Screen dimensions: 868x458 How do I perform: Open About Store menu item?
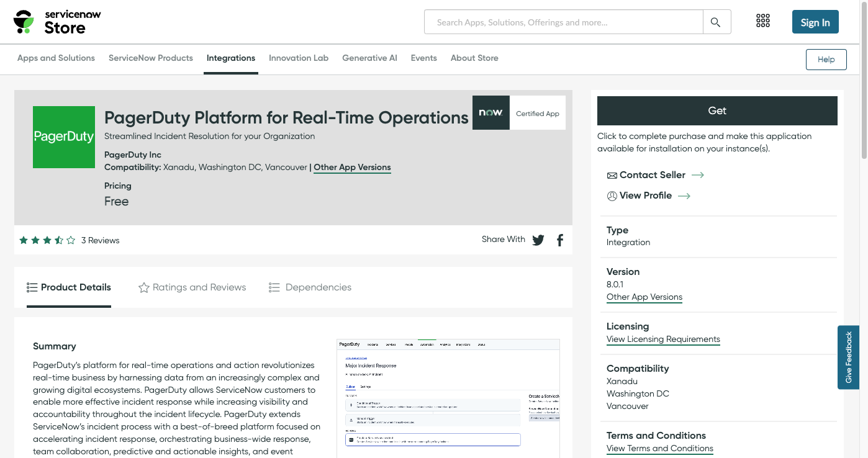474,58
